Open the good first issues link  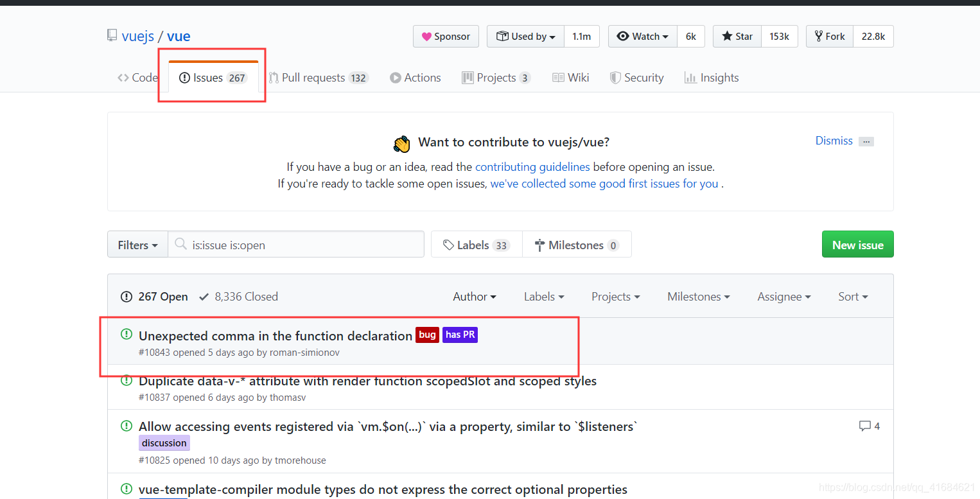(604, 184)
